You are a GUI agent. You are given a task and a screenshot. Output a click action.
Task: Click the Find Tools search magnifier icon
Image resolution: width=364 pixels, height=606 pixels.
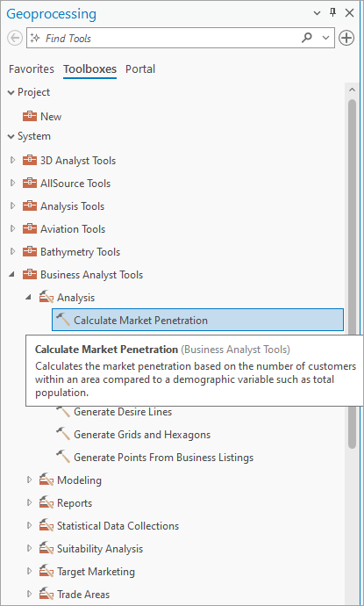click(x=307, y=38)
